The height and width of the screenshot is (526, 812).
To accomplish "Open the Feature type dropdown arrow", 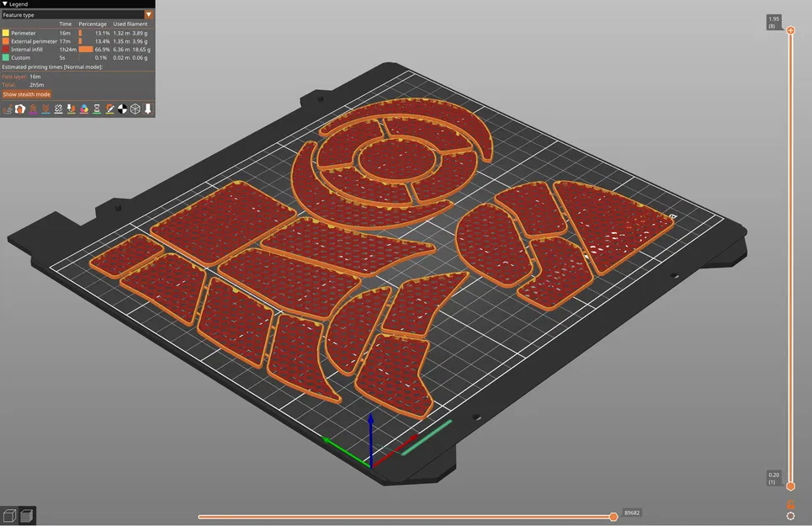I will (x=149, y=14).
